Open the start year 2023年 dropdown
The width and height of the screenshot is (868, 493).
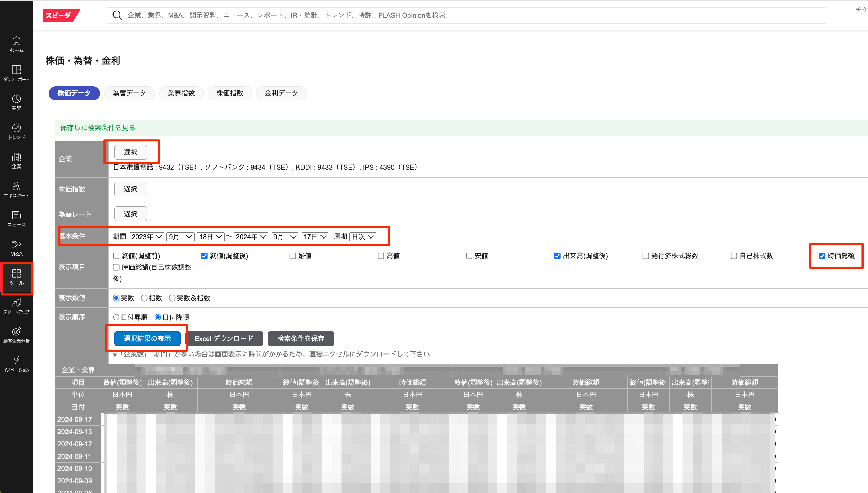[146, 237]
